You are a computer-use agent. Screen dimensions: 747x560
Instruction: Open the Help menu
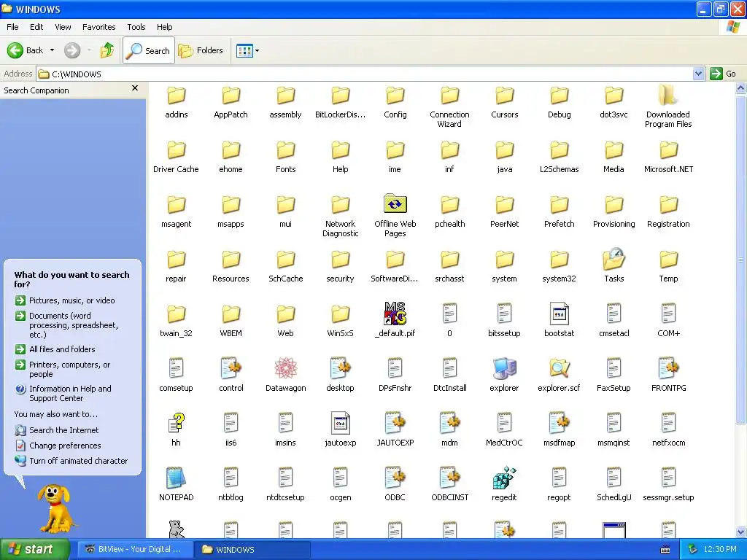[164, 27]
